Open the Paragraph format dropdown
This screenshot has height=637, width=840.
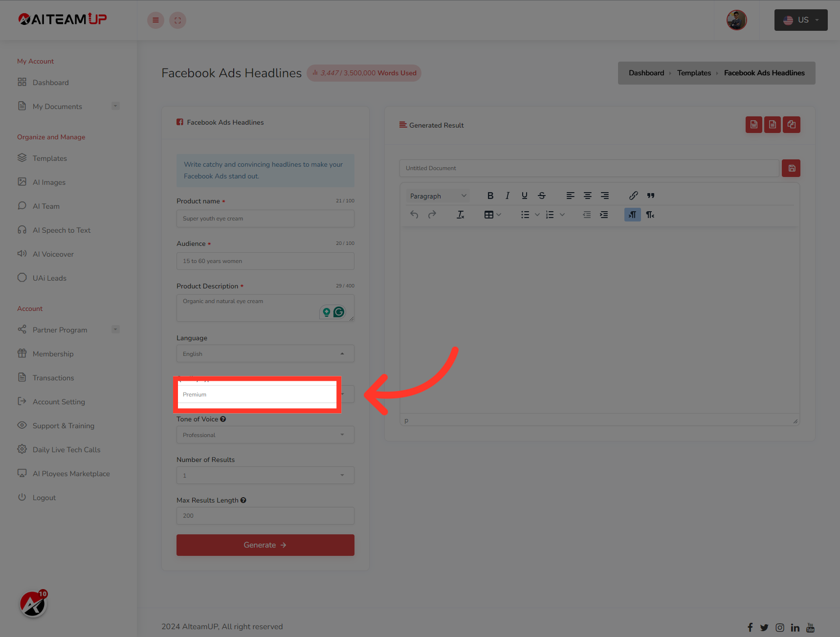pyautogui.click(x=438, y=196)
